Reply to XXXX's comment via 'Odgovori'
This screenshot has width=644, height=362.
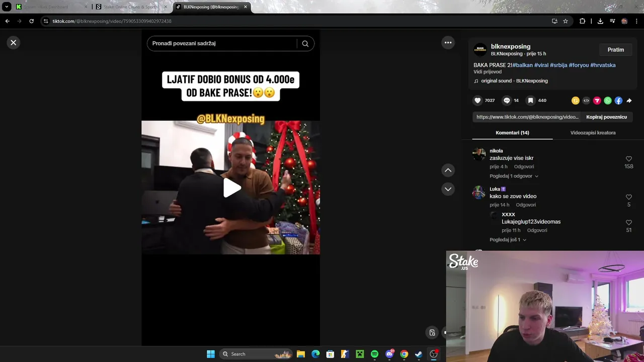[x=537, y=230]
